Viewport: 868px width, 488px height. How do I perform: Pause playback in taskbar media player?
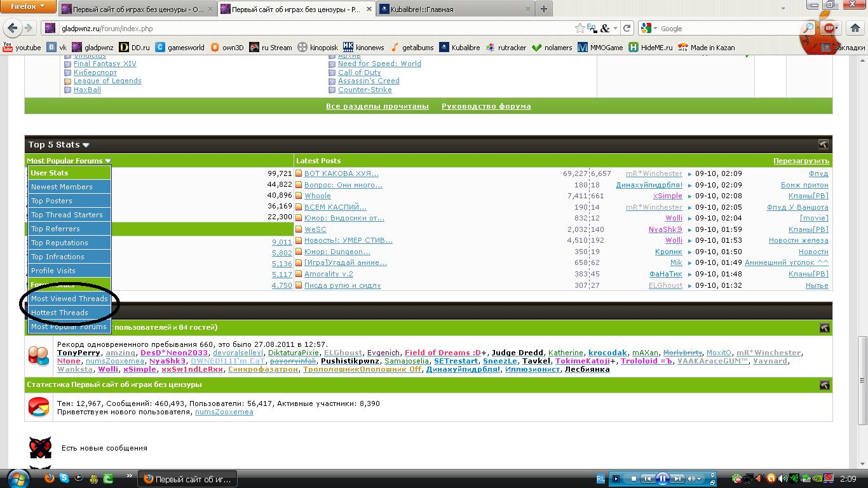662,478
